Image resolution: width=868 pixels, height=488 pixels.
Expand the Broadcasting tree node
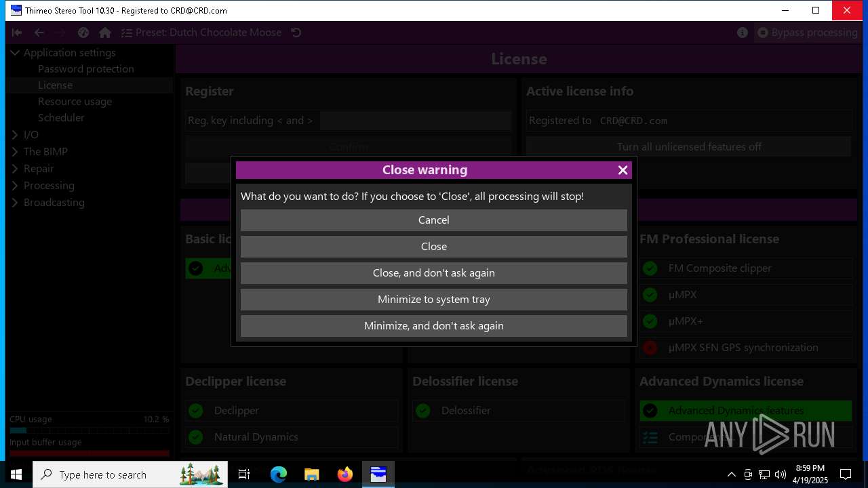point(14,203)
